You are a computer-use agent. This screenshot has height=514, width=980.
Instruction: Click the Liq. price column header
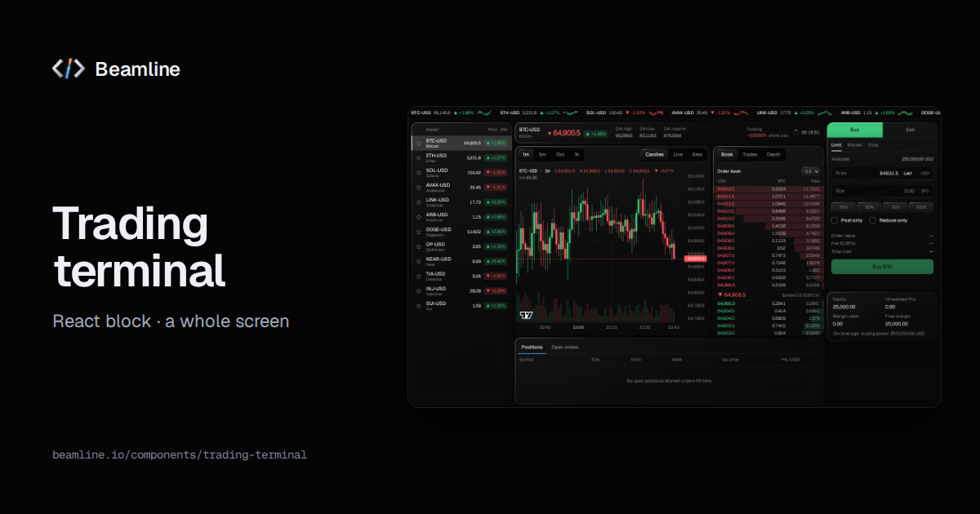click(x=730, y=359)
